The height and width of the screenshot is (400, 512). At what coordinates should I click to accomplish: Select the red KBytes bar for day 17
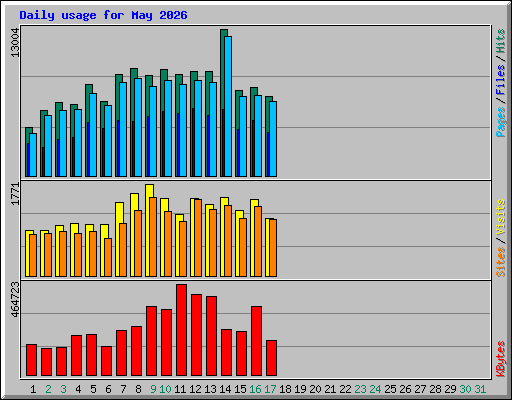[x=271, y=358]
